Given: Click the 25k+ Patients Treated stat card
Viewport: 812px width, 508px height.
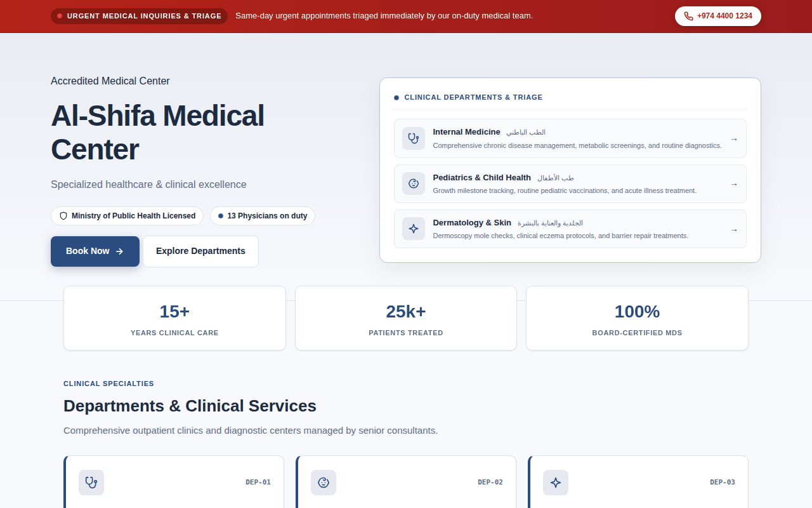Looking at the screenshot, I should [406, 318].
